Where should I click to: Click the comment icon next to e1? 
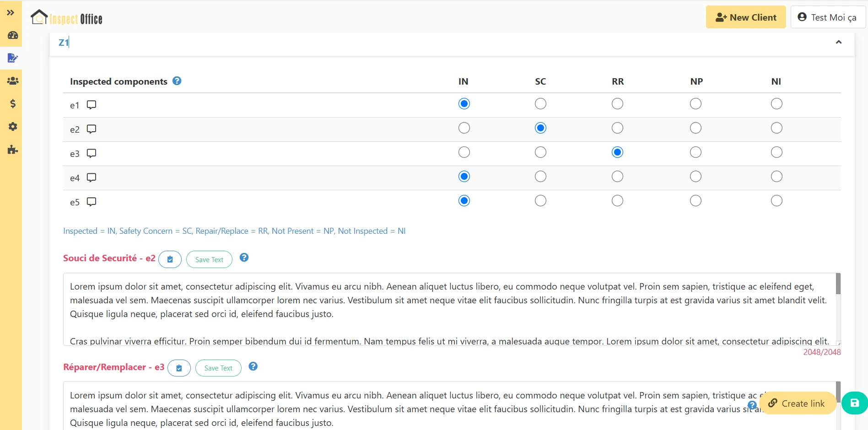pyautogui.click(x=92, y=105)
